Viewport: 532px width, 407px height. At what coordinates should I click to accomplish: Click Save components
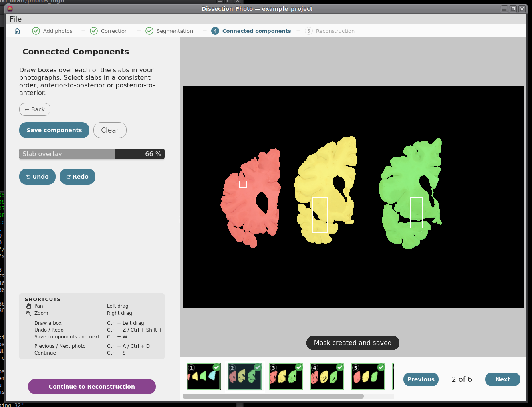point(54,130)
